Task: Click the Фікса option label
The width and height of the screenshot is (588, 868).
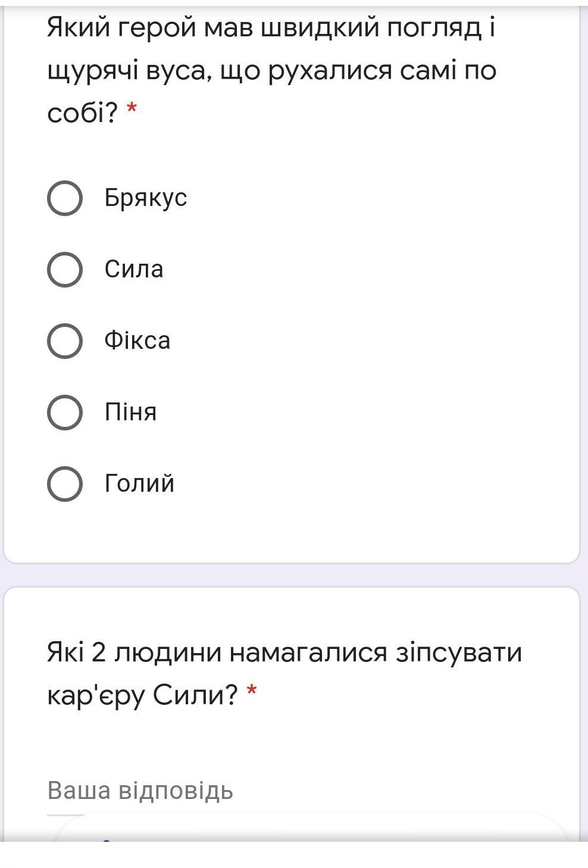Action: [x=137, y=341]
